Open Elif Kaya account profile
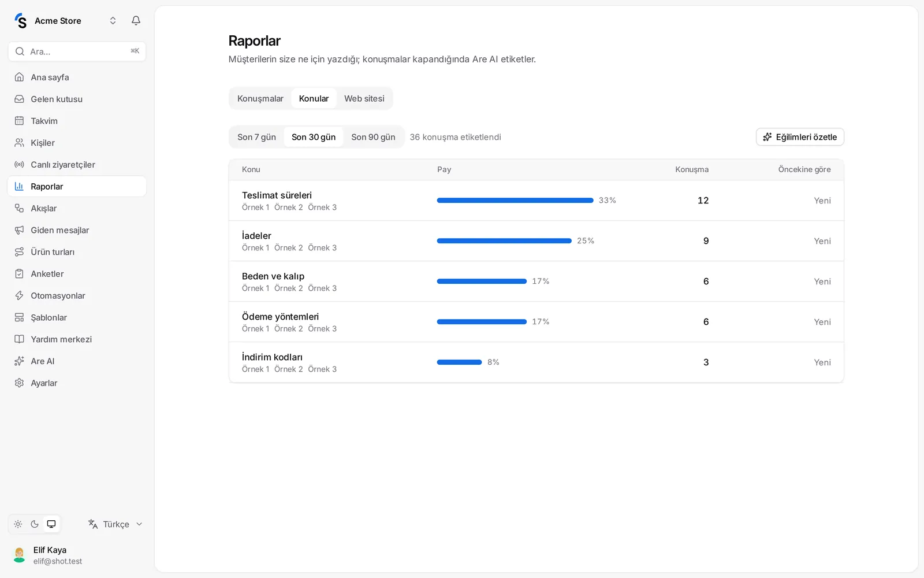The height and width of the screenshot is (578, 924). tap(77, 555)
